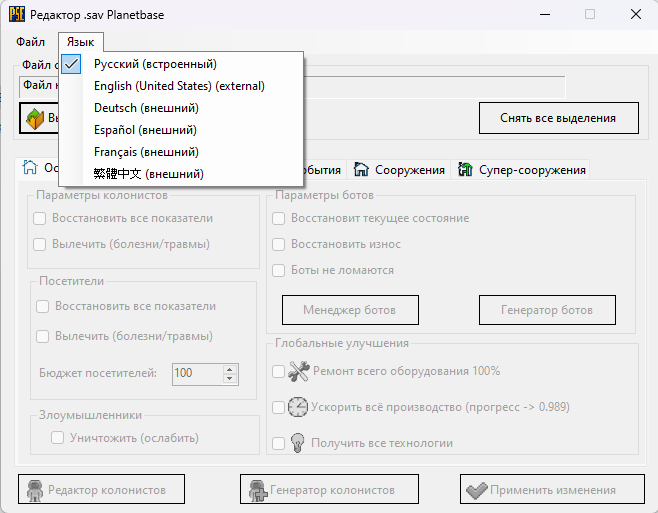Increase visitor budget with up arrow
Screen dimensions: 658x513
[229, 370]
